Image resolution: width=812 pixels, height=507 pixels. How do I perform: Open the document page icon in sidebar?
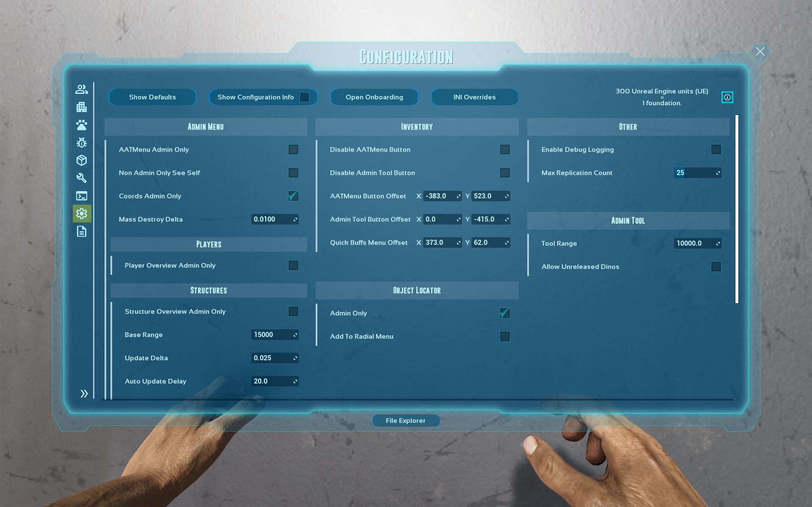click(x=82, y=231)
